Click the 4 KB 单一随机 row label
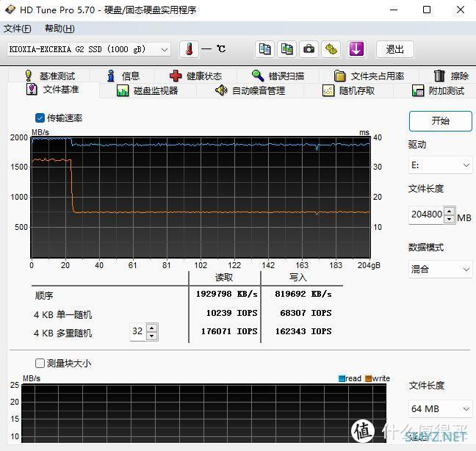This screenshot has width=476, height=451. tap(63, 314)
